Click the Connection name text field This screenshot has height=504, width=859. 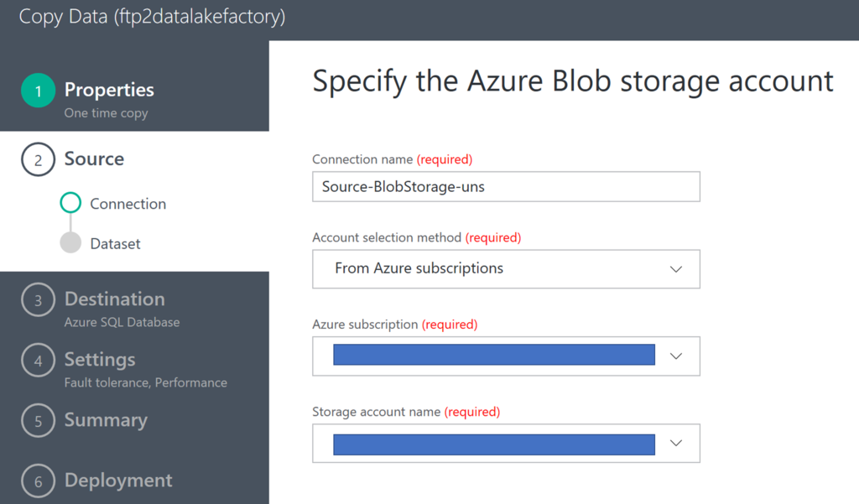506,186
